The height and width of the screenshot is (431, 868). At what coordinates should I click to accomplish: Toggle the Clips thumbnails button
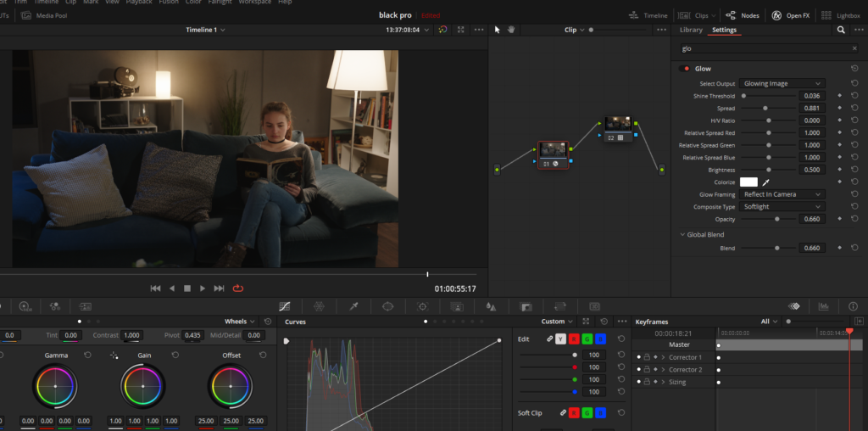[x=697, y=15]
